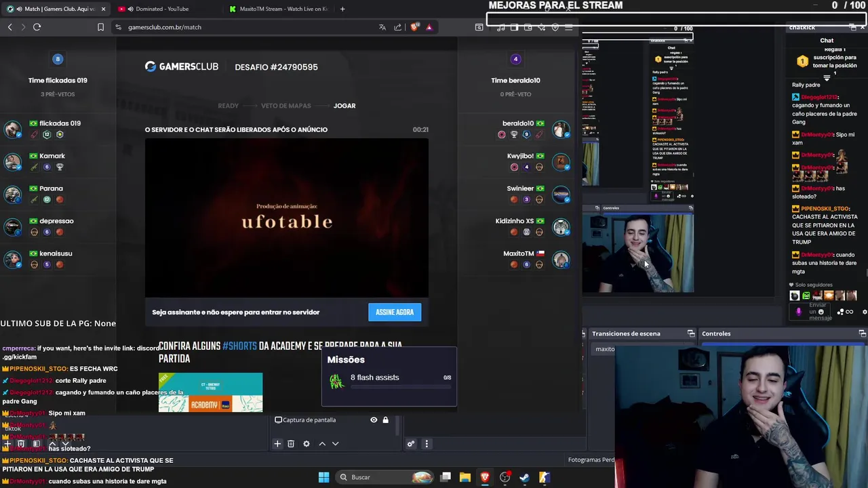Open Task View on the taskbar
This screenshot has width=868, height=488.
(x=446, y=477)
